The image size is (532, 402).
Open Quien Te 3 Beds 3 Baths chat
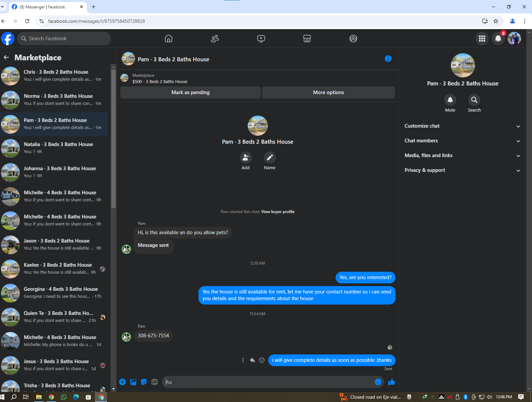click(x=54, y=317)
